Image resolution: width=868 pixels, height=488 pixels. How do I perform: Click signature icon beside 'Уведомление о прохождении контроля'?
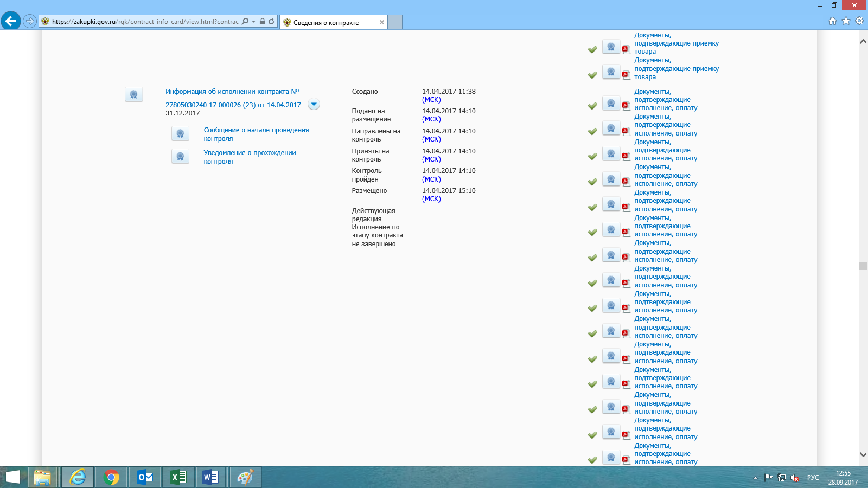click(180, 157)
